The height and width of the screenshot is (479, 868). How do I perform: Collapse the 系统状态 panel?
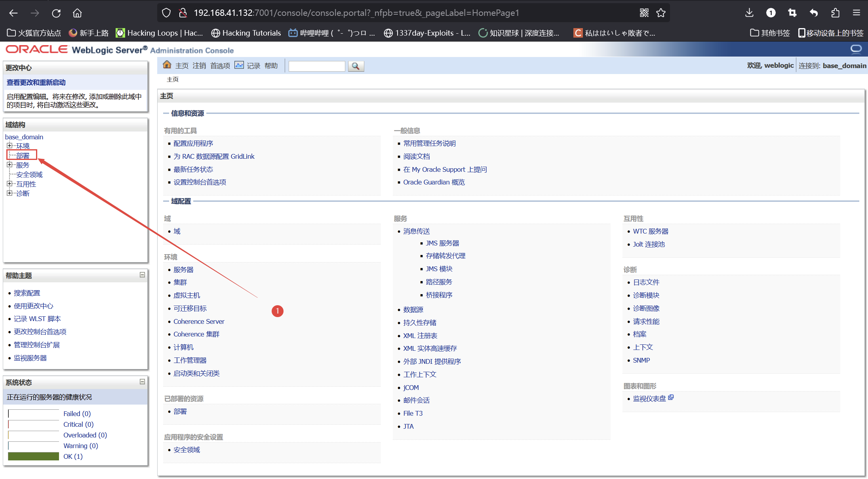point(142,382)
